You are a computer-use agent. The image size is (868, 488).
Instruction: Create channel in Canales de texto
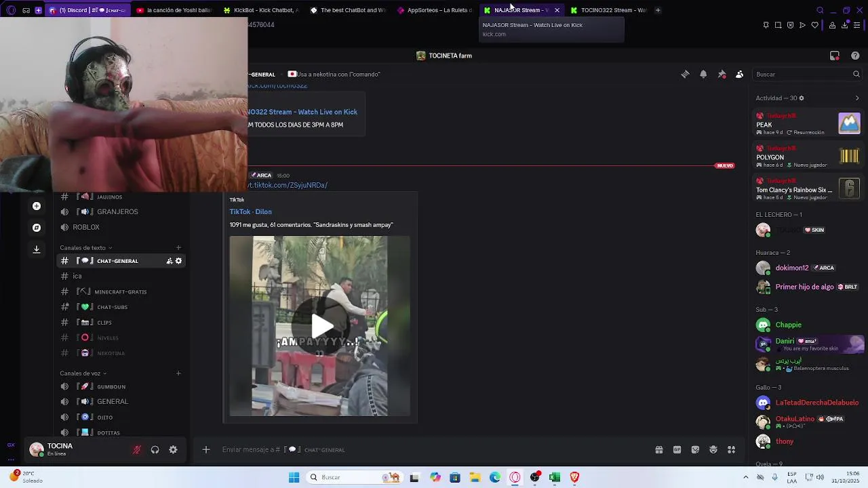pos(178,247)
